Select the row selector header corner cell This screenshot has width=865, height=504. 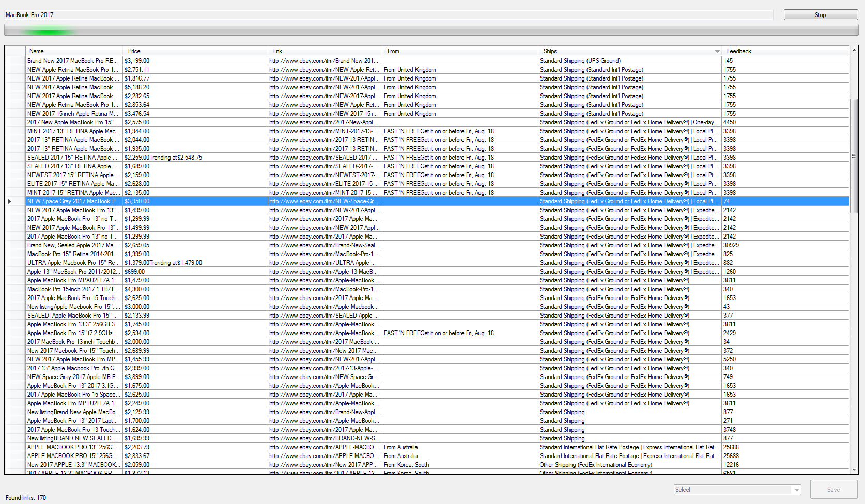click(16, 51)
